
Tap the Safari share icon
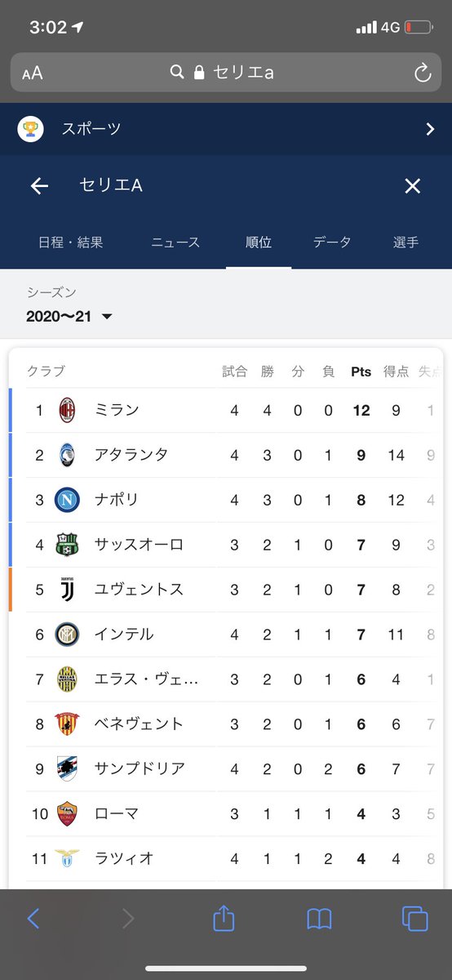[224, 918]
